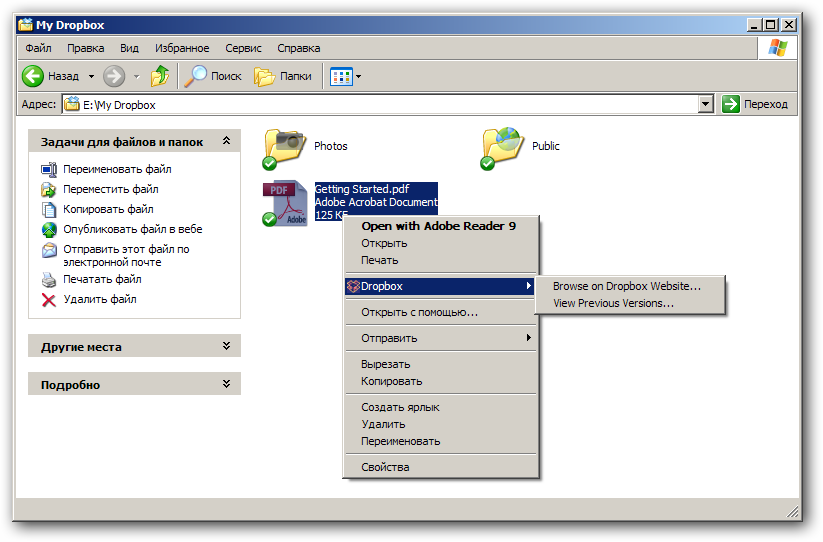
Task: Click the email envelope icon in task pane
Action: tap(49, 250)
